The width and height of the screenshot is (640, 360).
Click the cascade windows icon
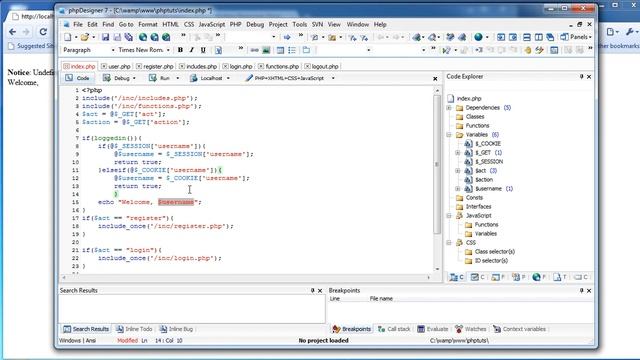point(550,37)
